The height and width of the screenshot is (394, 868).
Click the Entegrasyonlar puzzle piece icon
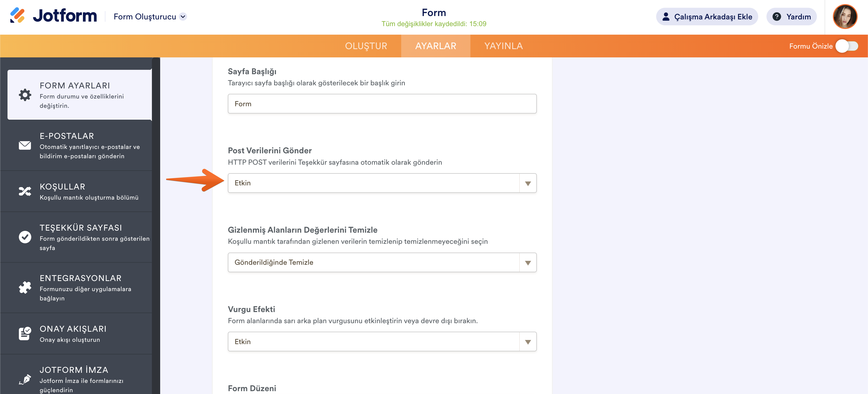point(25,287)
